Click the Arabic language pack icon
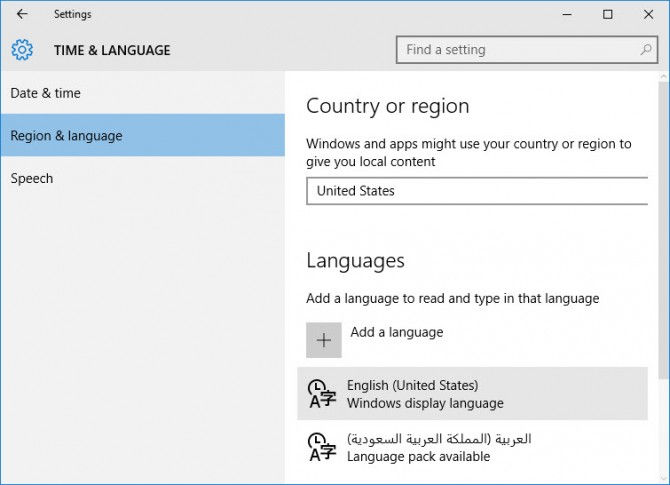This screenshot has width=670, height=485. click(x=322, y=447)
